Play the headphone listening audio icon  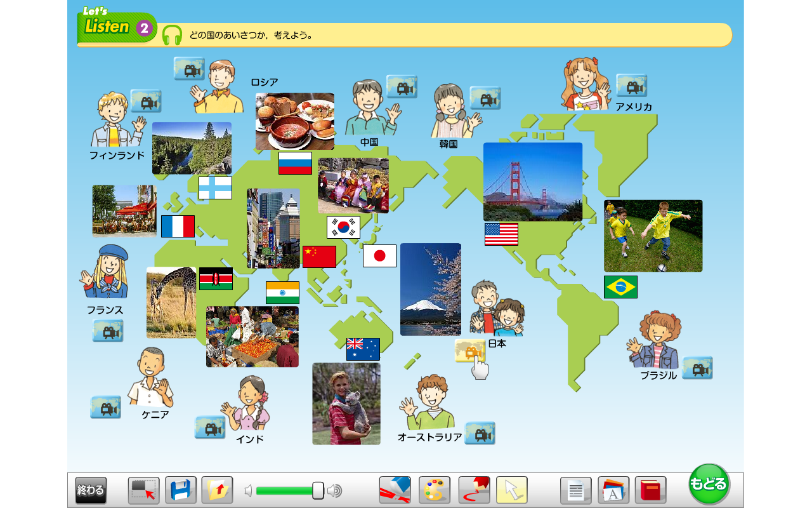172,35
